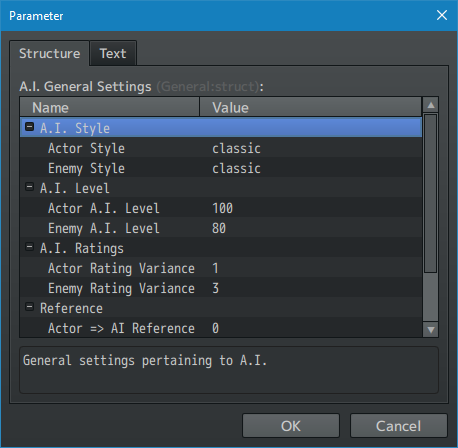Screen dimensions: 458x448
Task: Select the A.I. Level header row
Action: coord(221,188)
